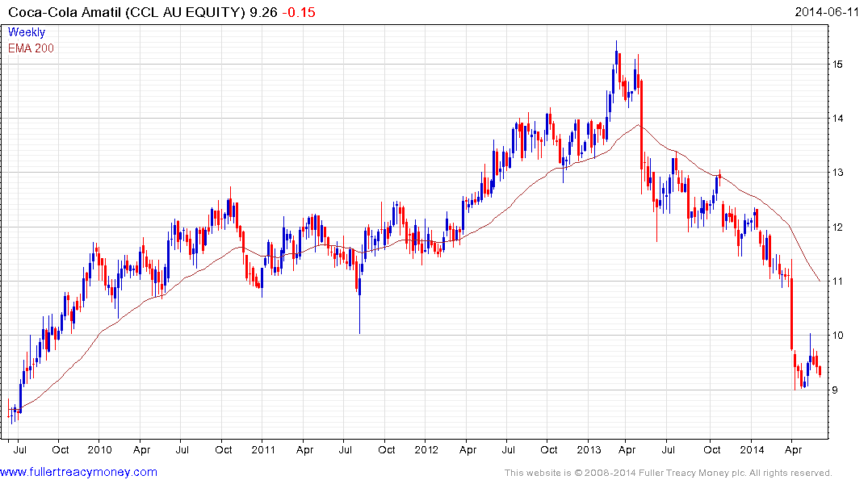Screen dimensions: 868x484
Task: Click the 2010 label on time axis
Action: tap(99, 449)
